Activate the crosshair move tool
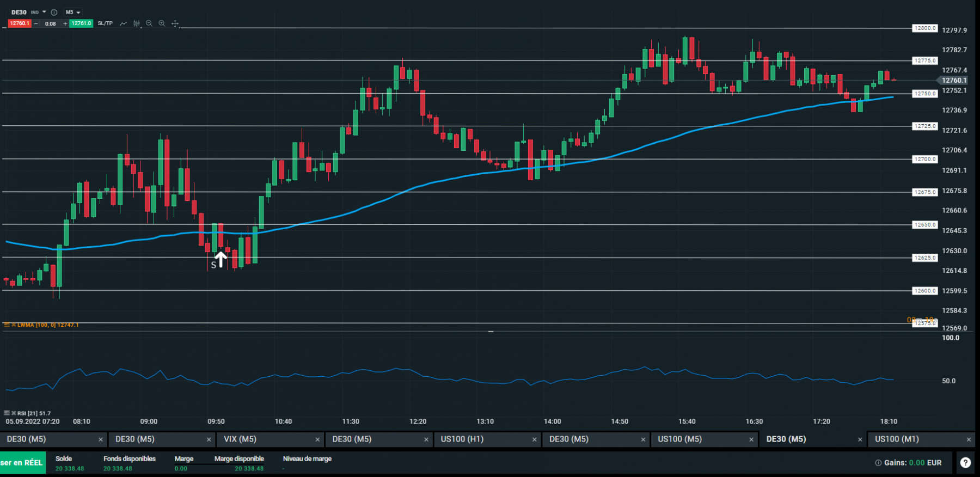This screenshot has width=980, height=477. click(x=175, y=23)
